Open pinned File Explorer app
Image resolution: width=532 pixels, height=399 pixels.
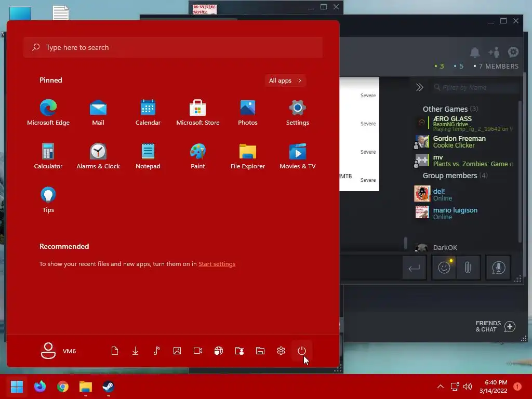(248, 156)
